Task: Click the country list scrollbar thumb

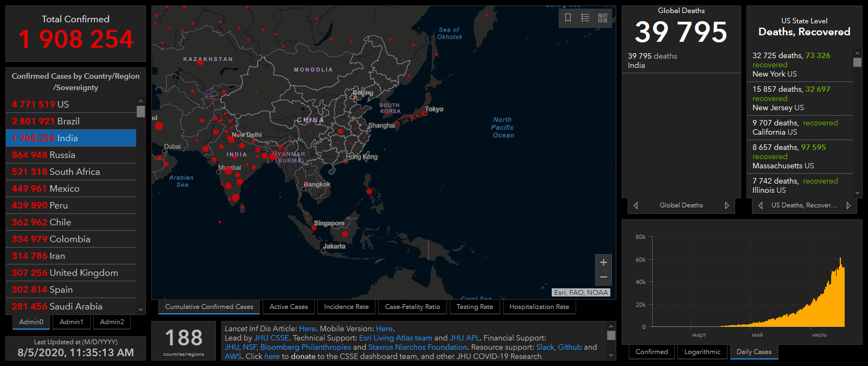Action: click(x=141, y=111)
